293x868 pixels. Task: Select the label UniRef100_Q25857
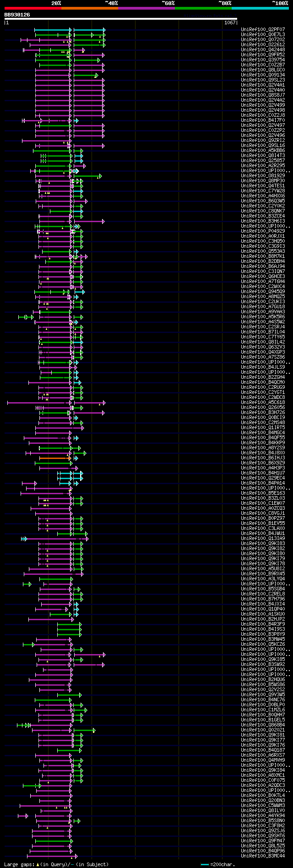pos(263,161)
